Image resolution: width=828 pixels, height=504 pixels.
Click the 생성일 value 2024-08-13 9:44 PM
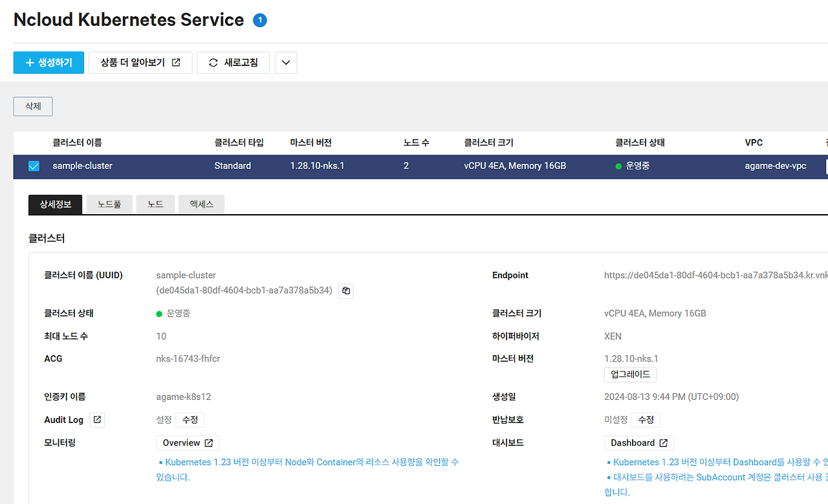coord(671,397)
